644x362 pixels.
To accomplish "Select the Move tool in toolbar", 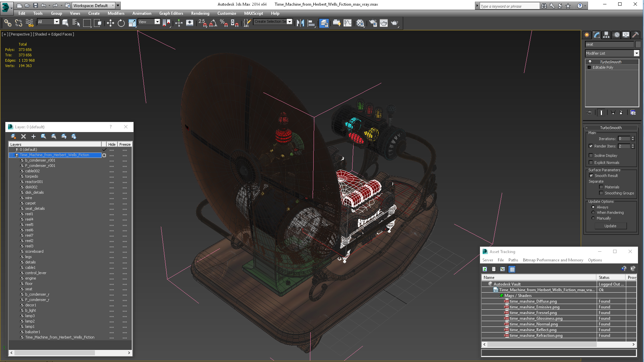I will [x=110, y=23].
